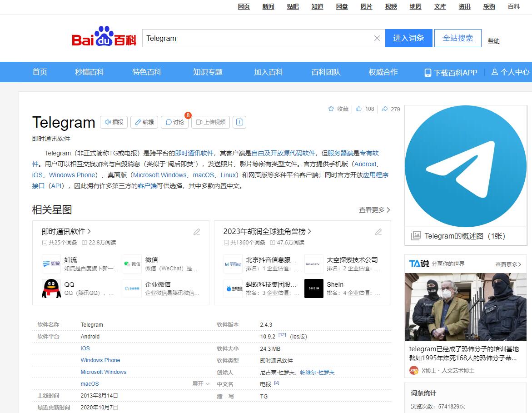This screenshot has width=532, height=413.
Task: Open the 新闻 top navigation link
Action: click(268, 6)
